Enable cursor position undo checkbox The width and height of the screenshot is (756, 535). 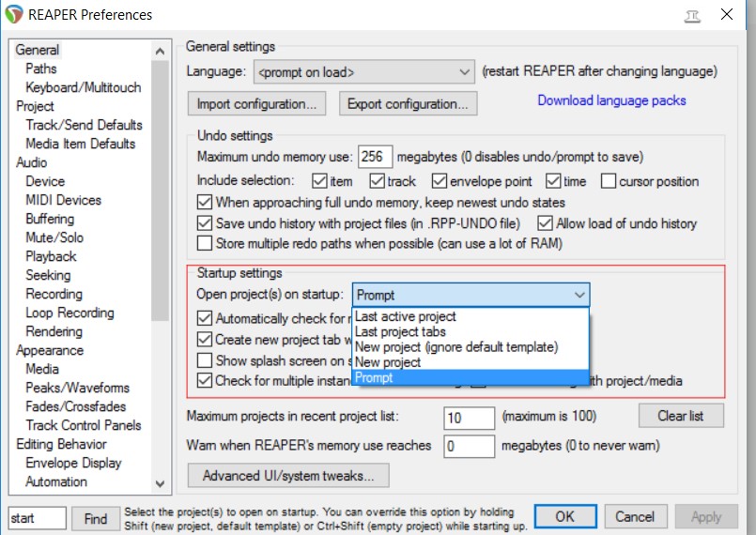click(609, 181)
